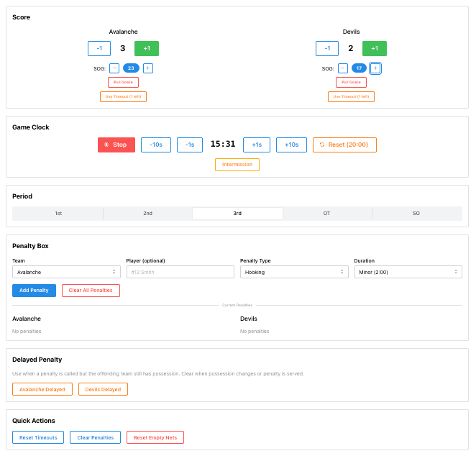Click the Avalanche SOG count badge 23
This screenshot has height=456, width=476.
[131, 68]
